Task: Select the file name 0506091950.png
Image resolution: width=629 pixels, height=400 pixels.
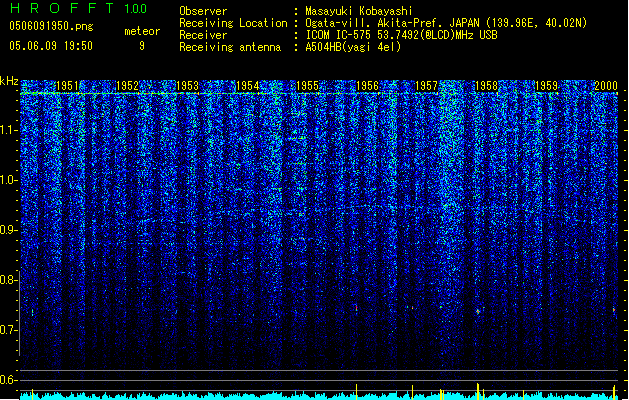Action: click(x=51, y=27)
